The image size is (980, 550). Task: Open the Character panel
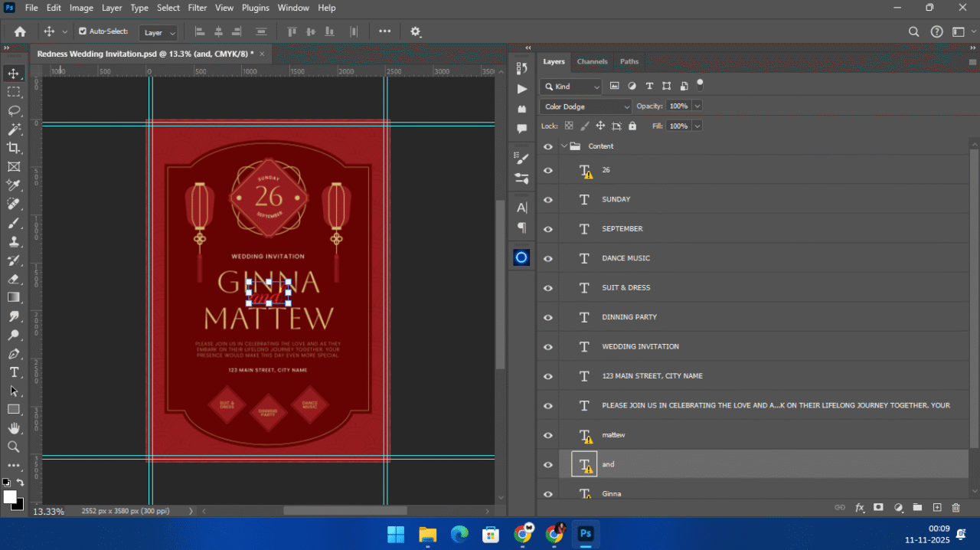521,207
